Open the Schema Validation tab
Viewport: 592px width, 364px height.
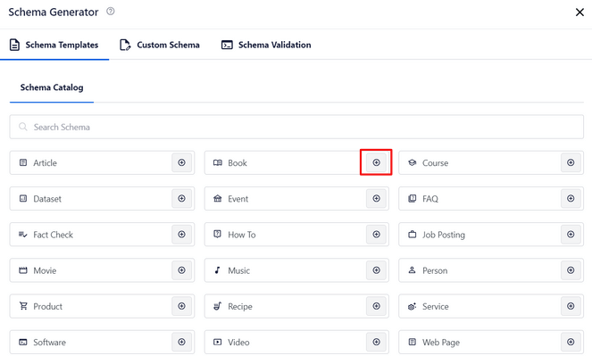pyautogui.click(x=266, y=45)
